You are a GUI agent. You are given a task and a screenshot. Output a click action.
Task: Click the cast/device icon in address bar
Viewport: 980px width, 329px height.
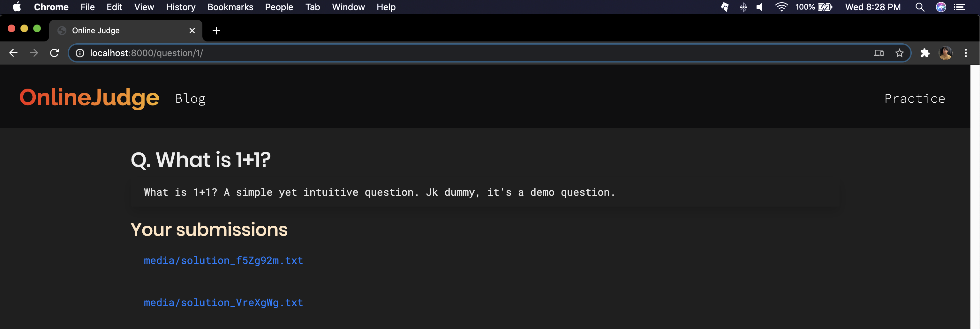pos(878,53)
